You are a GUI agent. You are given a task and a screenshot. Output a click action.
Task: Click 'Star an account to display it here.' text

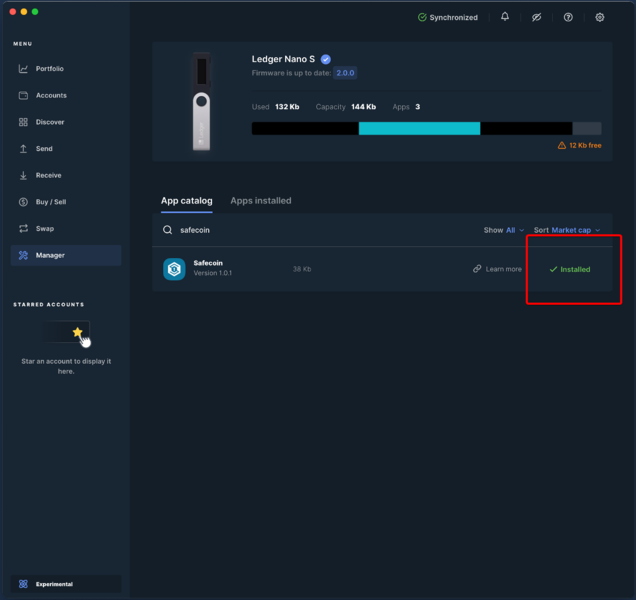pos(66,366)
